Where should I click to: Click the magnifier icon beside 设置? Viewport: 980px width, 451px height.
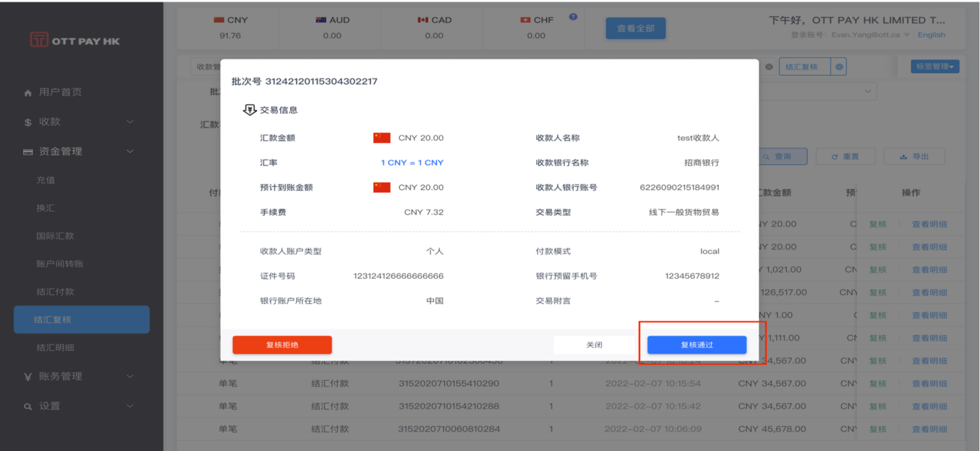pyautogui.click(x=28, y=407)
